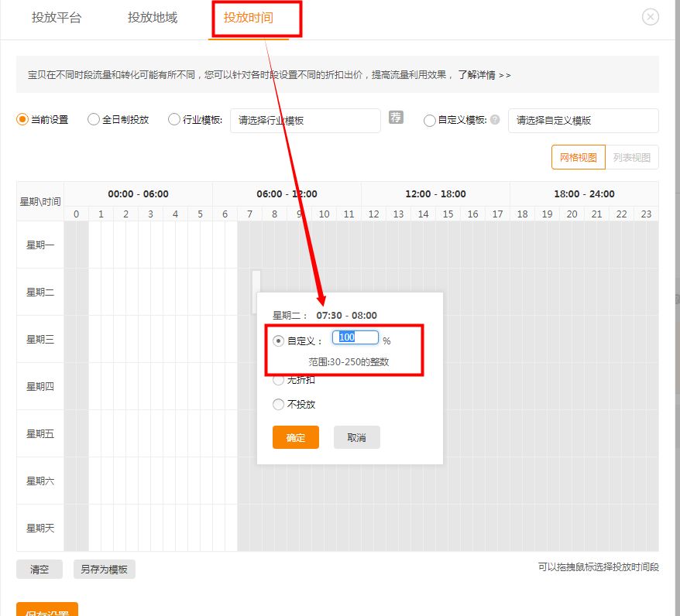Open the 请选择行业模板 dropdown
680x616 pixels.
tap(305, 121)
